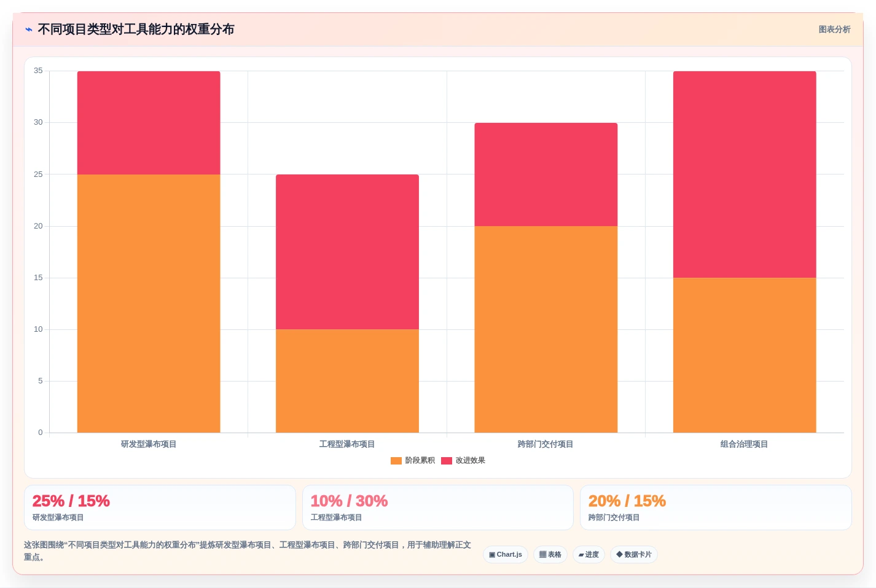The width and height of the screenshot is (876, 588).
Task: Click the red 改进效果 legend swatch
Action: point(447,461)
